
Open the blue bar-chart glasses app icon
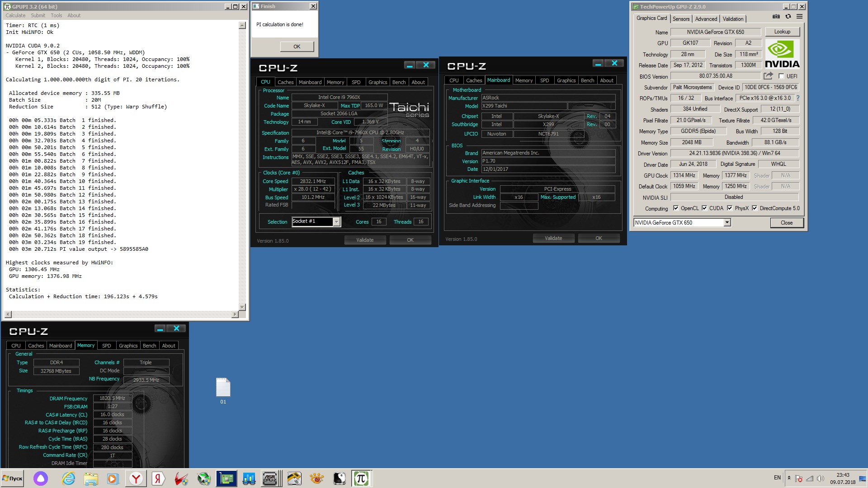tap(249, 479)
